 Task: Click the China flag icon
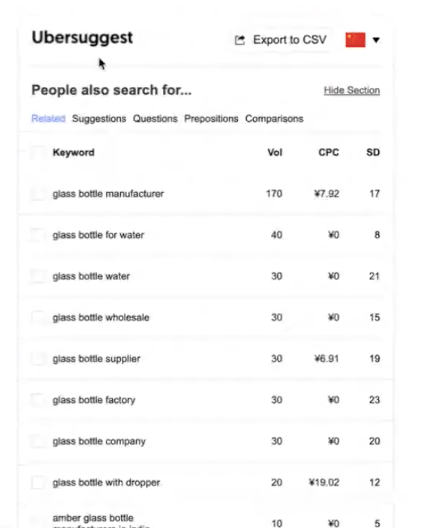[355, 40]
